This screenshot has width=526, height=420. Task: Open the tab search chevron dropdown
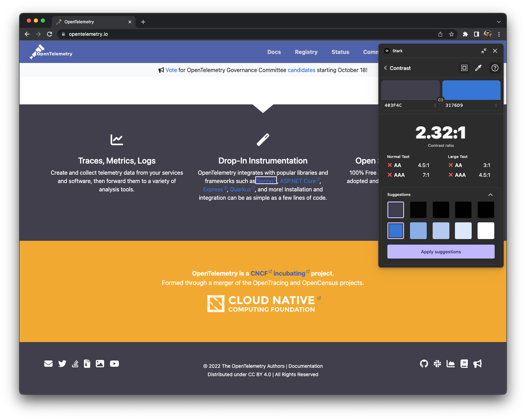(x=499, y=22)
